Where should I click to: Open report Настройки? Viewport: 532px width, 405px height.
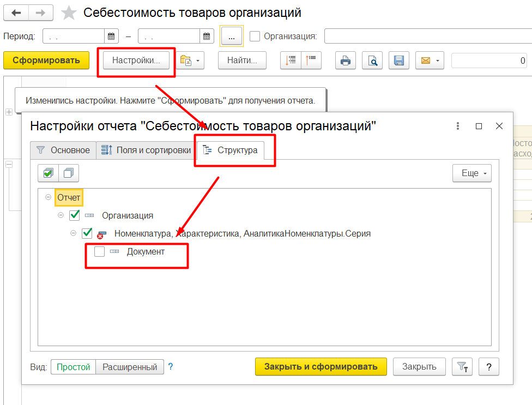click(136, 61)
